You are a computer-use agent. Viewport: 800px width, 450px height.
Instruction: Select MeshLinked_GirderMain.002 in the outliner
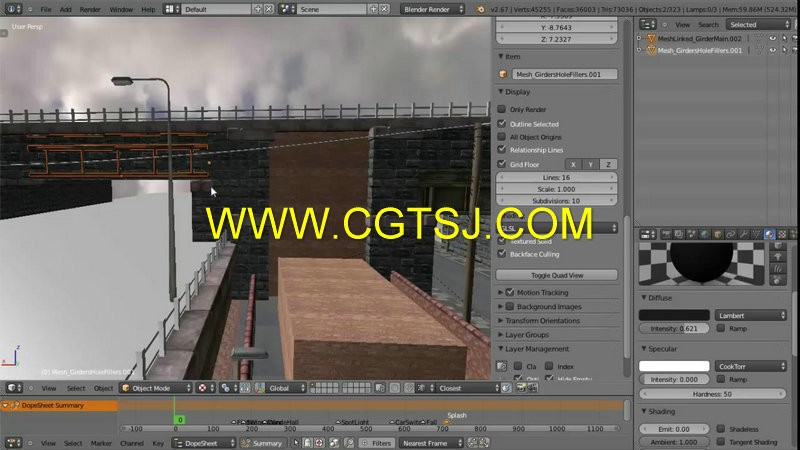pyautogui.click(x=699, y=39)
